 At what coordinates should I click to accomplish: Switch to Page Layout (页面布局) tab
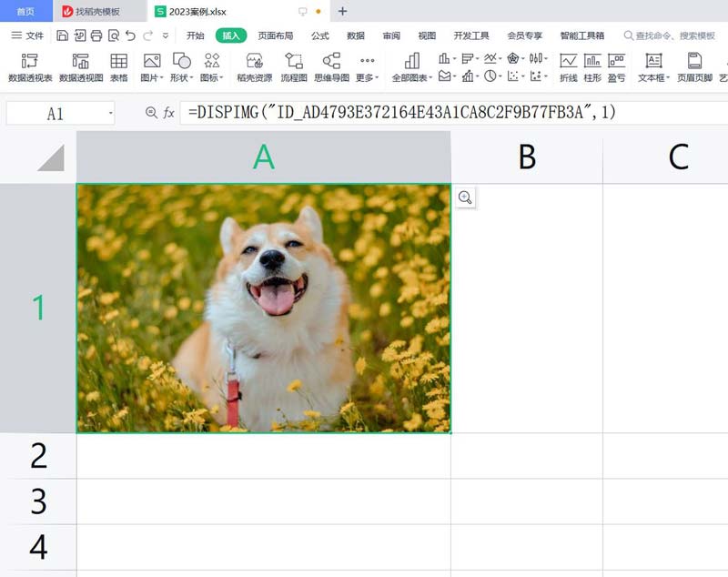(x=276, y=35)
